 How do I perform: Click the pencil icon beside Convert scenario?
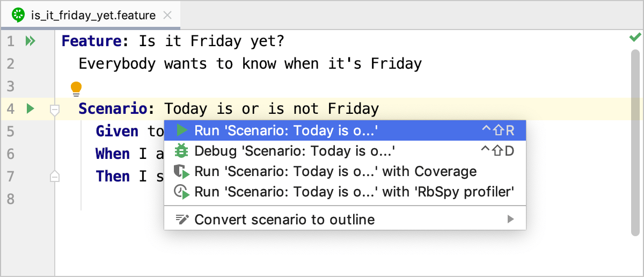pos(182,219)
